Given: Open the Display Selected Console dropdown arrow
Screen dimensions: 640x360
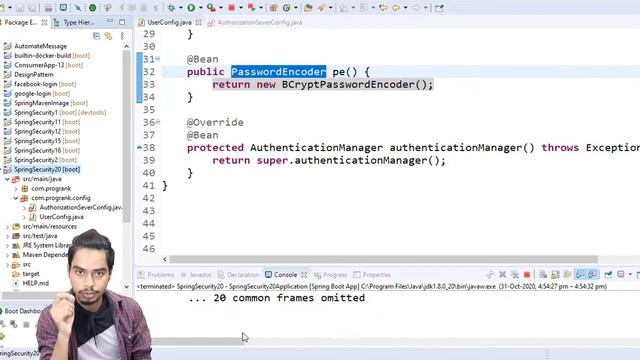Looking at the screenshot, I should tap(630, 275).
